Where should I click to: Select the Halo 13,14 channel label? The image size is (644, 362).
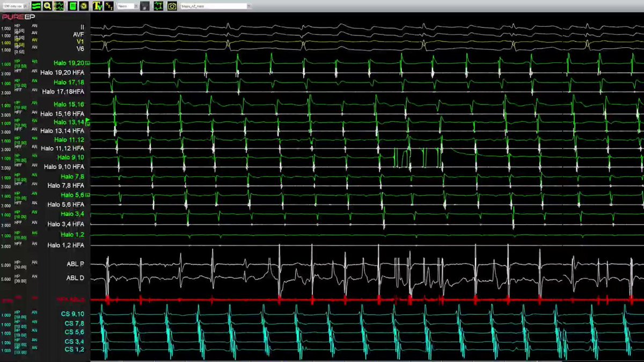tap(69, 122)
